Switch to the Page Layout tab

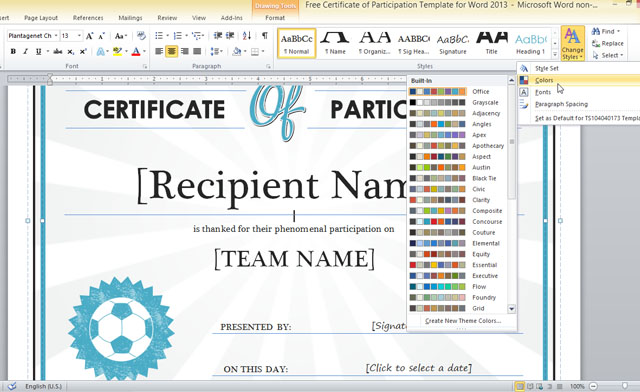point(41,18)
